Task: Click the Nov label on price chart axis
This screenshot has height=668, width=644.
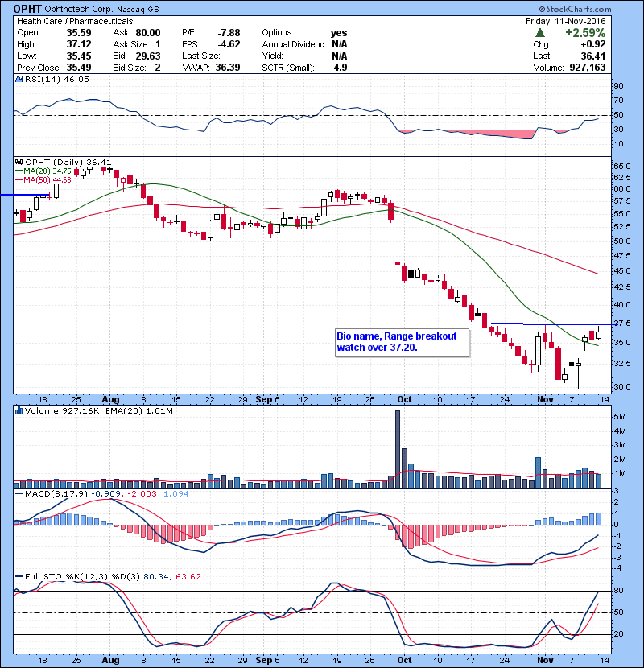Action: 545,400
